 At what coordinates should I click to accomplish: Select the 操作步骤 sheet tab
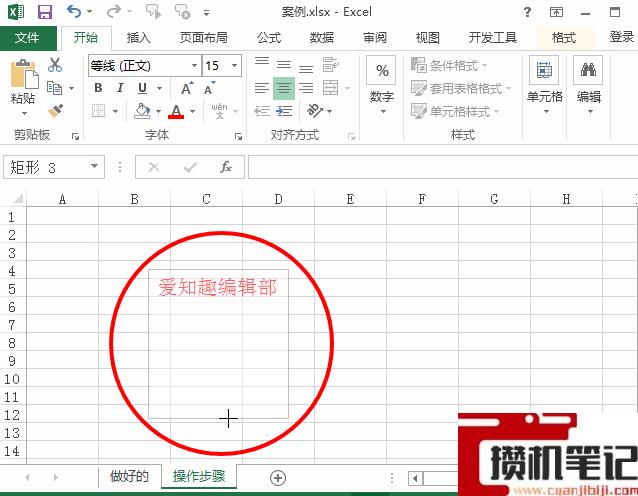pos(199,476)
